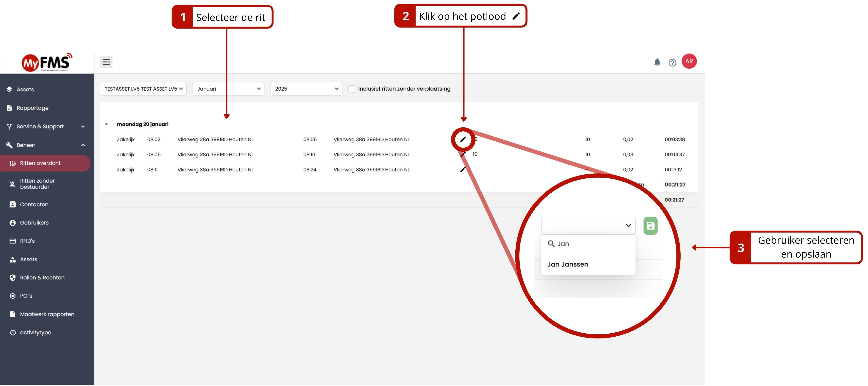Open the TESTASSET LV5 asset dropdown
This screenshot has height=386, width=868.
tap(143, 89)
